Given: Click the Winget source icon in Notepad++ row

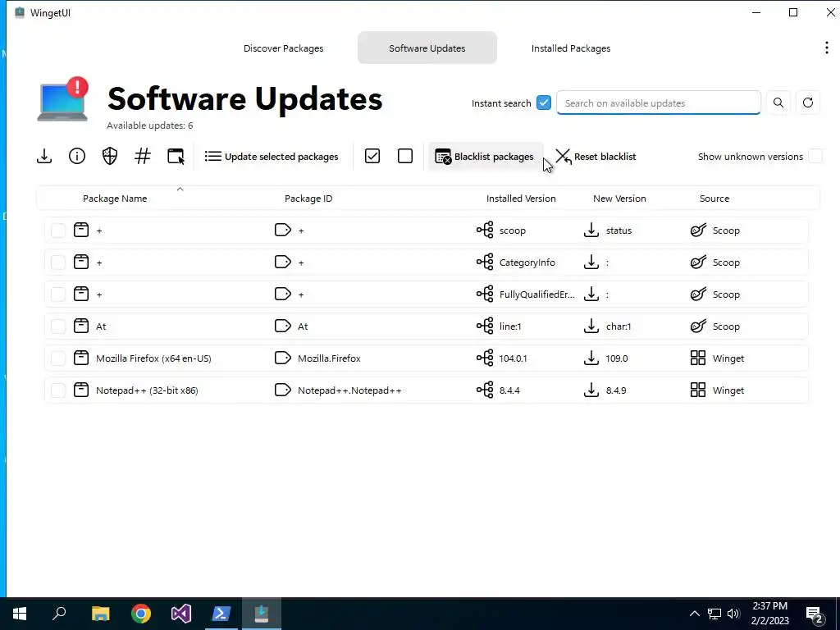Looking at the screenshot, I should [698, 390].
